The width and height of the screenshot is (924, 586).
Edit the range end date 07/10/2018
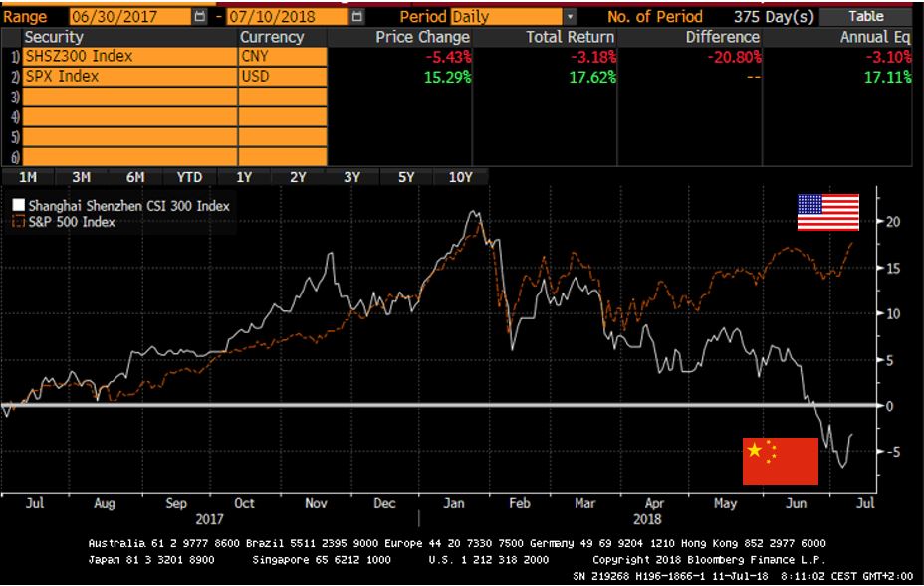pos(287,17)
